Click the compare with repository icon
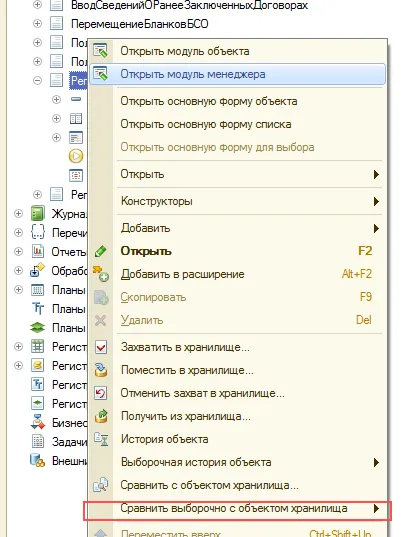Image resolution: width=406 pixels, height=537 pixels. pos(101,485)
